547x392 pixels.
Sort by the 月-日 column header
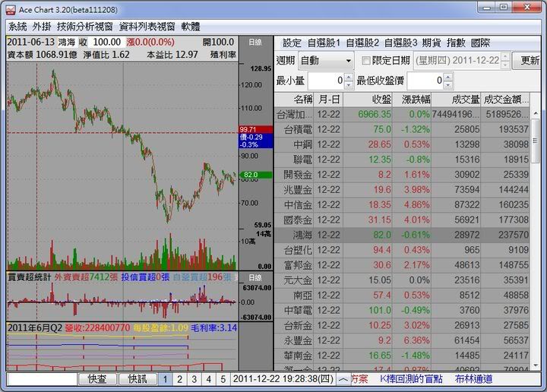[329, 100]
